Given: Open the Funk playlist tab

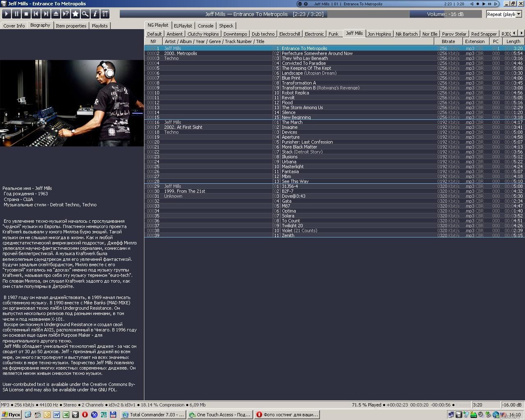Looking at the screenshot, I should click(x=333, y=34).
